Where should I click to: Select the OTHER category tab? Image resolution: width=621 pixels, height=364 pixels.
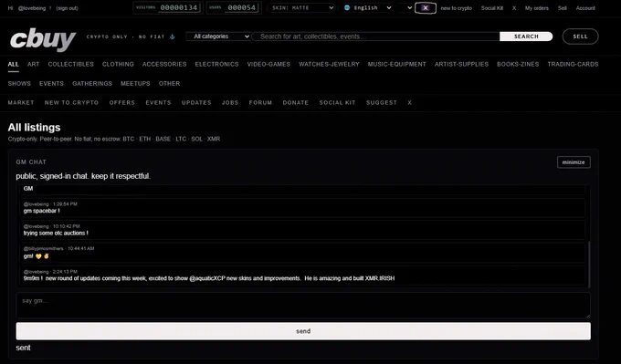pyautogui.click(x=170, y=84)
